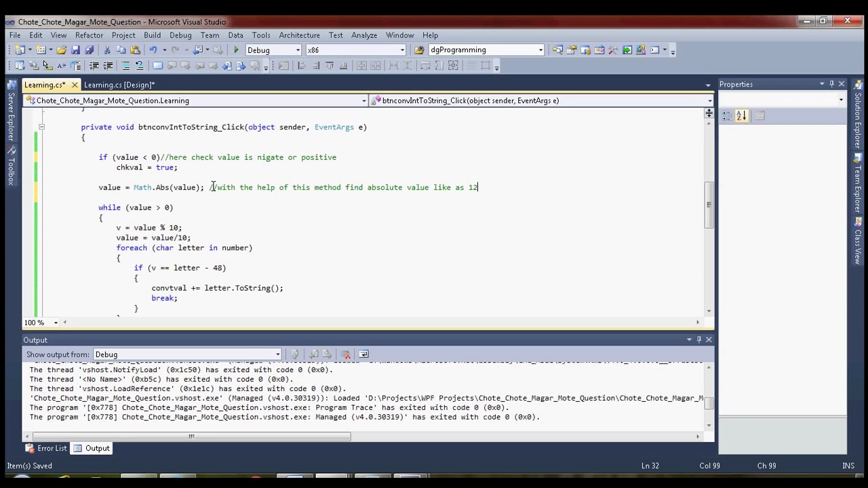Close the Output panel
Image resolution: width=868 pixels, height=488 pixels.
point(709,340)
